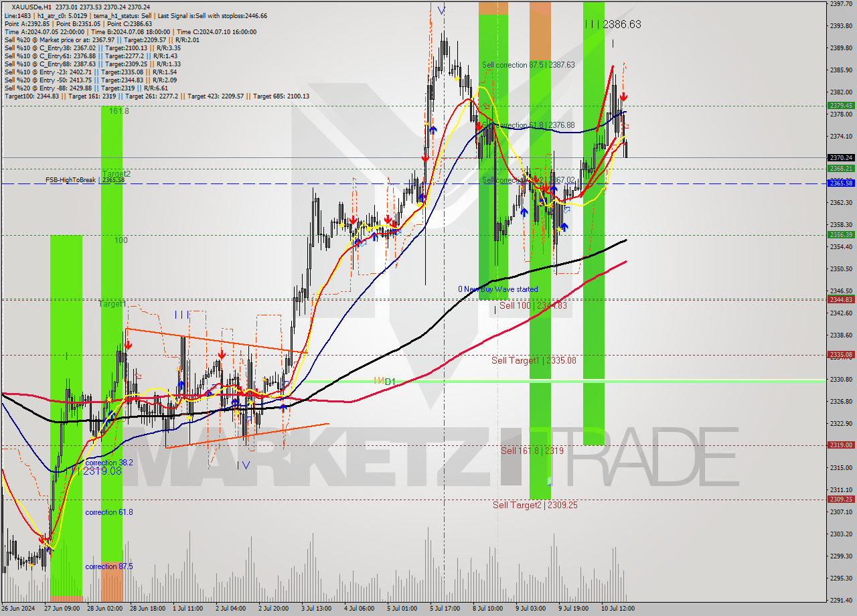Viewport: 857px width, 616px height.
Task: Click the '8 Jul 10:00' time axis label
Action: point(487,609)
